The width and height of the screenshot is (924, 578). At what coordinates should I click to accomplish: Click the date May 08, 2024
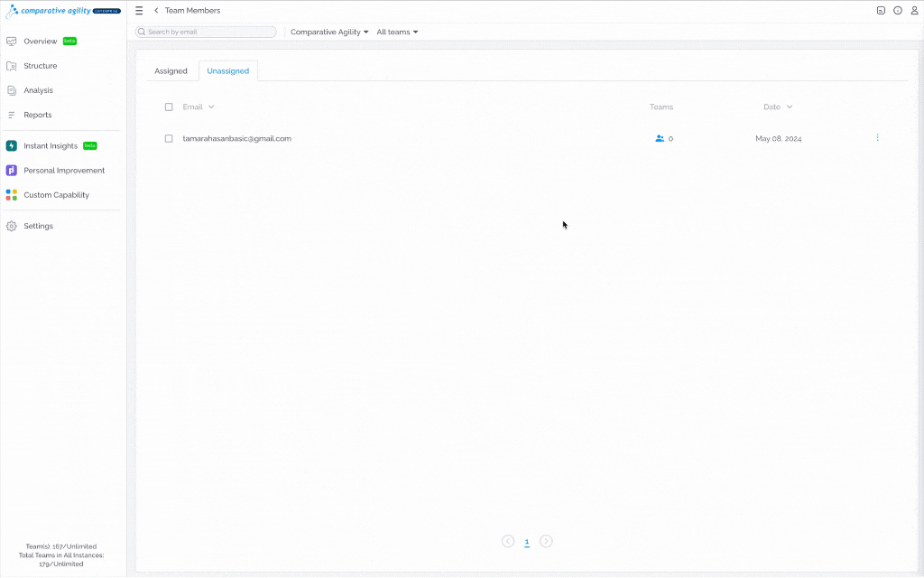[779, 138]
